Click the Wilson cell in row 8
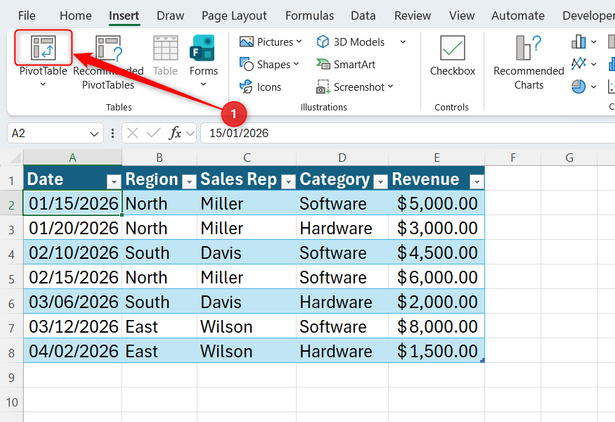The image size is (615, 422). (x=247, y=351)
